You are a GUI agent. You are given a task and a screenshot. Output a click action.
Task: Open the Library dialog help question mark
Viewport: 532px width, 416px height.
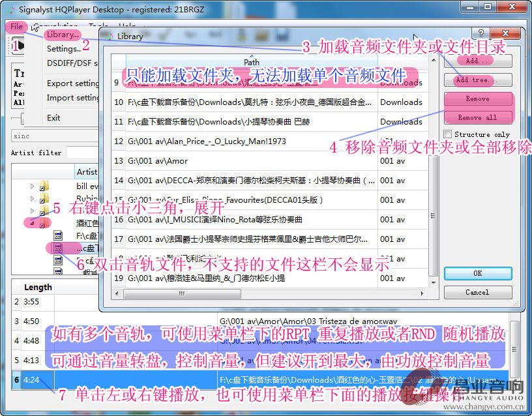coord(480,33)
